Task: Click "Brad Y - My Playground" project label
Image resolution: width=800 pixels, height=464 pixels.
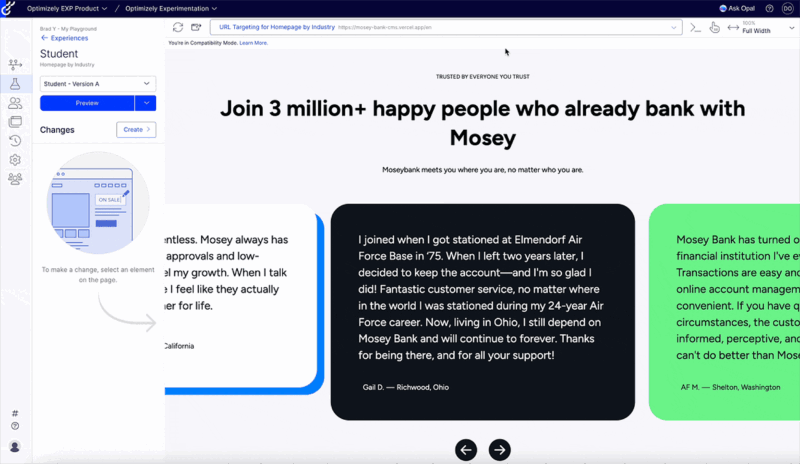Action: [x=68, y=29]
